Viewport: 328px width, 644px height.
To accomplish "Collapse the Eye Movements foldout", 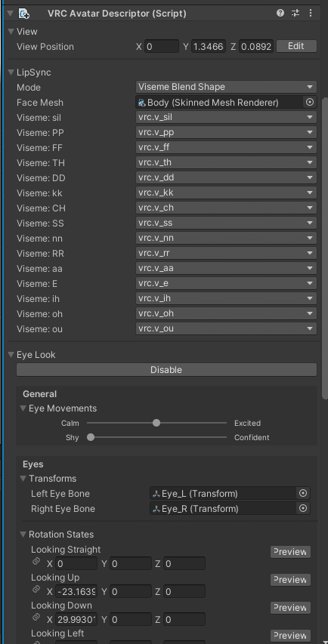I will tap(23, 408).
